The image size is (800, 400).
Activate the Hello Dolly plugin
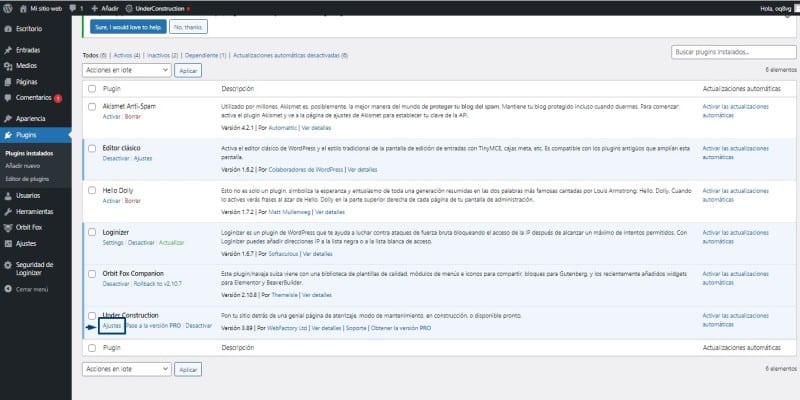coord(111,201)
